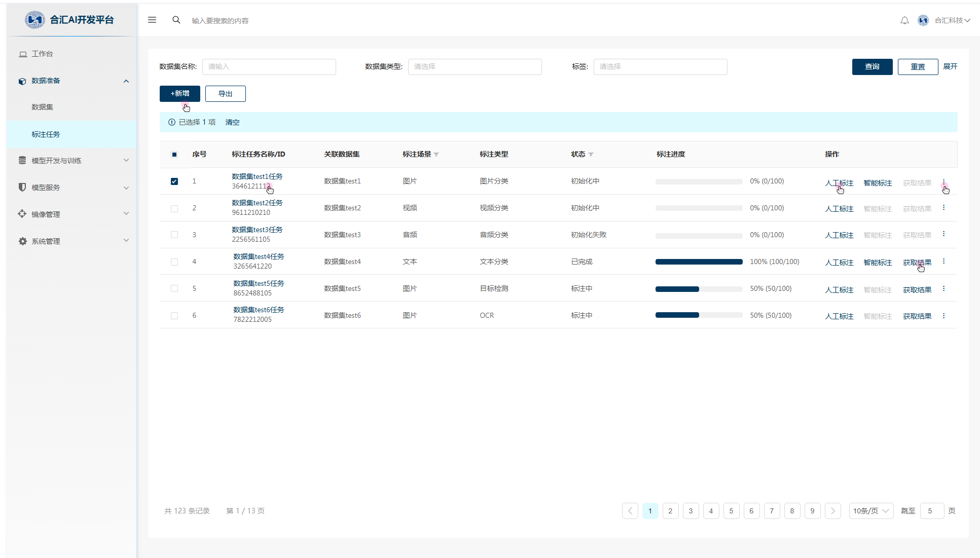Viewport: 980px width, 558px height.
Task: Toggle the select-all header checkbox
Action: [174, 155]
